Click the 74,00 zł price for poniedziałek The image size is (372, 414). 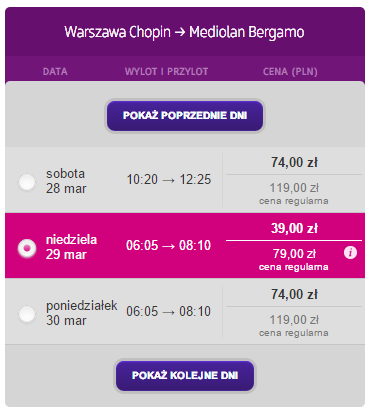coord(294,294)
